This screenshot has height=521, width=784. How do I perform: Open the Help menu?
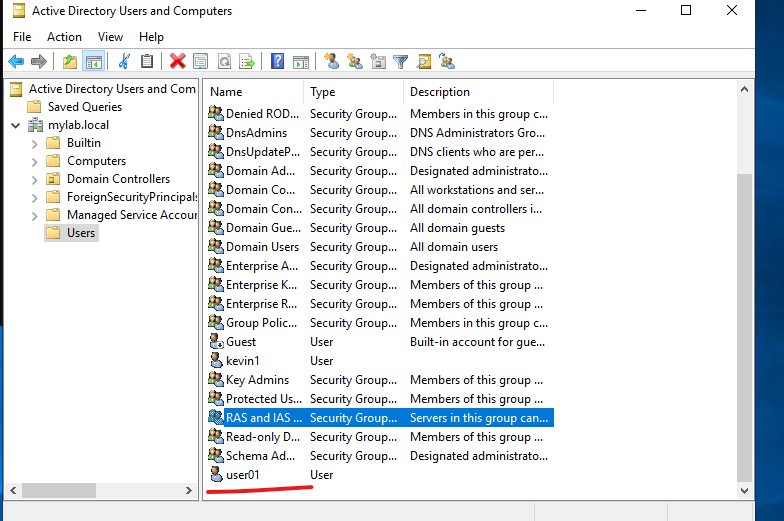tap(152, 37)
